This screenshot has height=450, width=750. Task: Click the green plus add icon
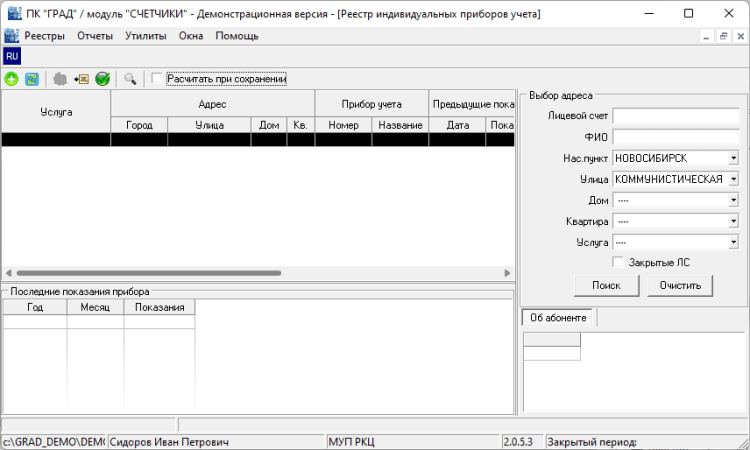(11, 79)
